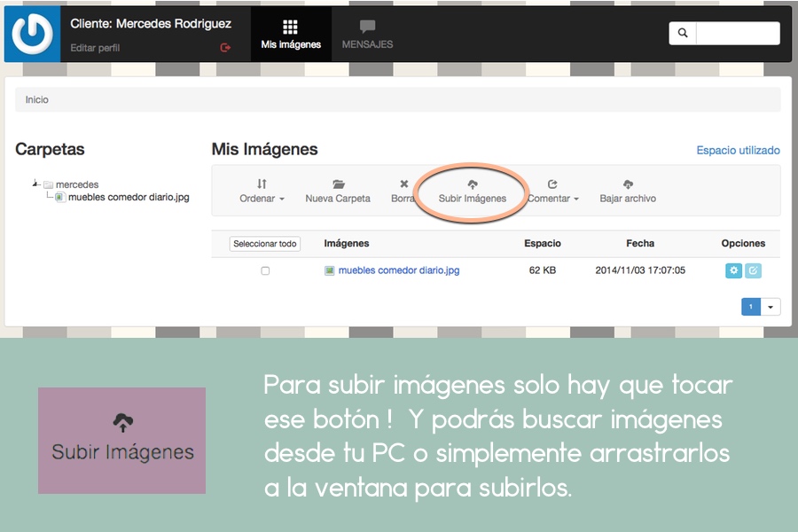The height and width of the screenshot is (532, 798).
Task: Click the image file icon in the tree
Action: [x=60, y=197]
